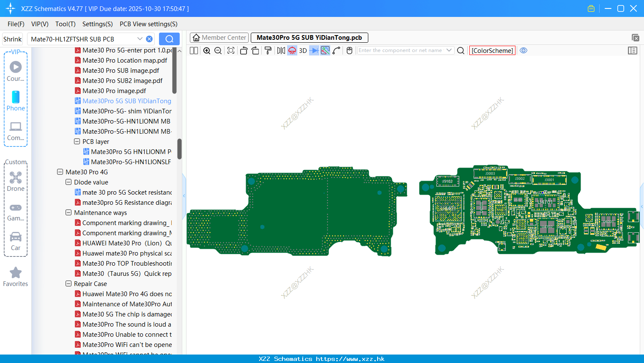Open the right side panel layout icon
This screenshot has width=644, height=363.
coord(633,50)
